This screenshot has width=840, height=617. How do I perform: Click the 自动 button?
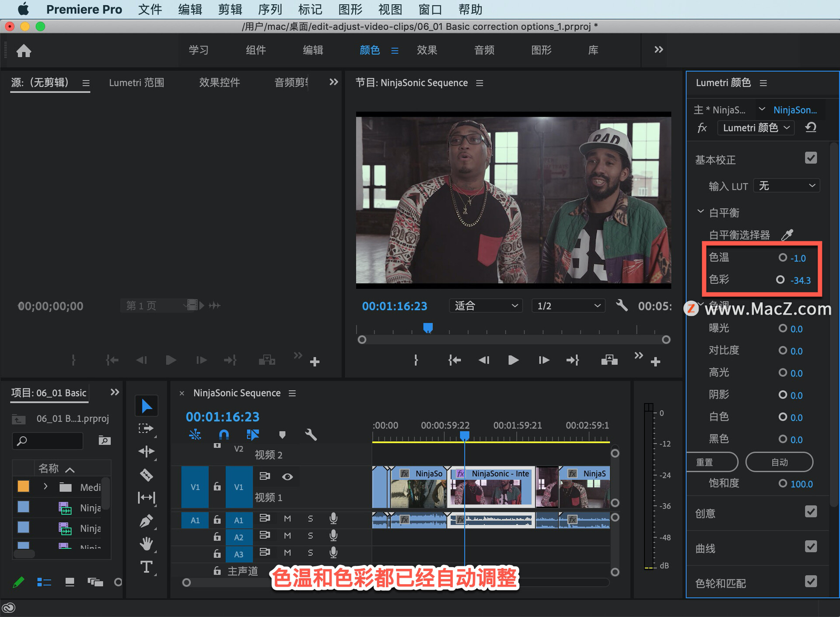(779, 462)
